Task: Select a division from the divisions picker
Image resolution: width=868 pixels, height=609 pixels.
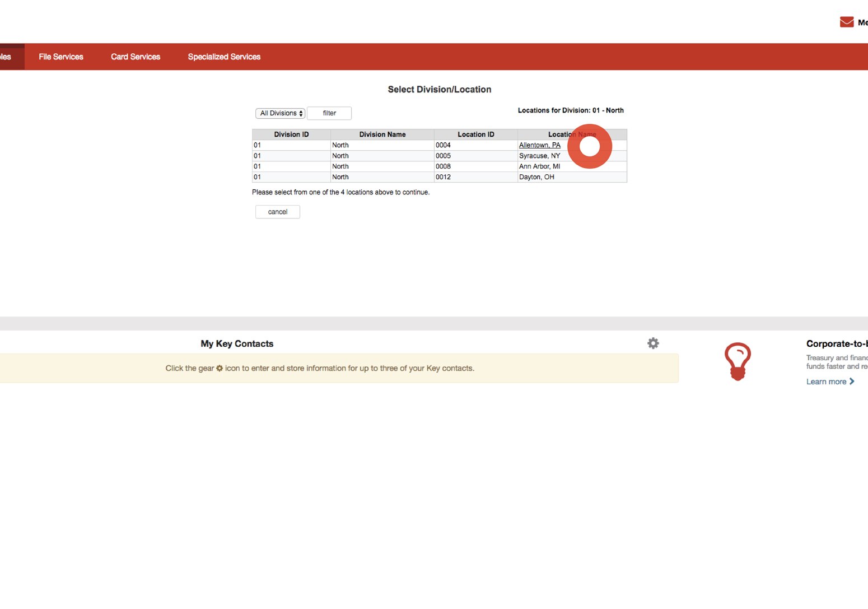Action: point(280,113)
